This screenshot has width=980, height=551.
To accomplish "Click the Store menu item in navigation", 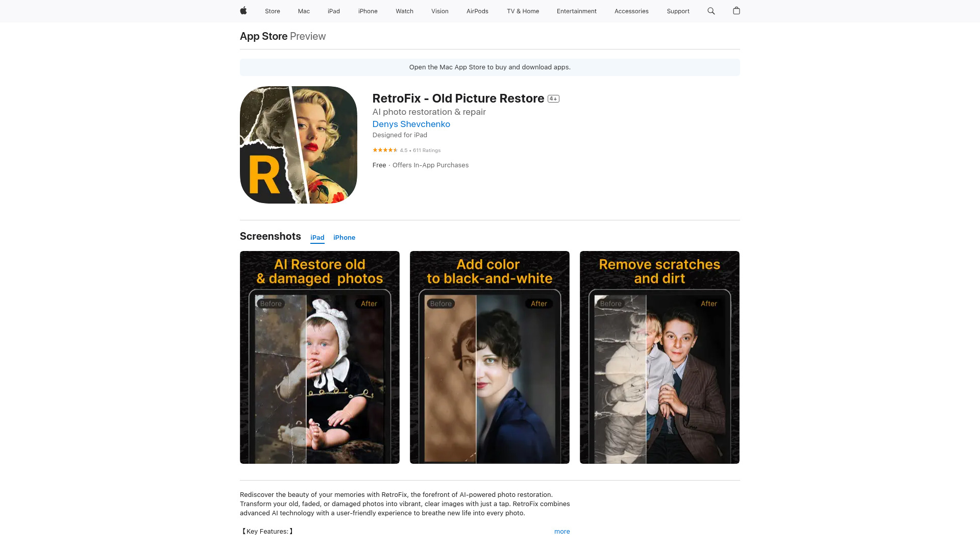I will [272, 11].
